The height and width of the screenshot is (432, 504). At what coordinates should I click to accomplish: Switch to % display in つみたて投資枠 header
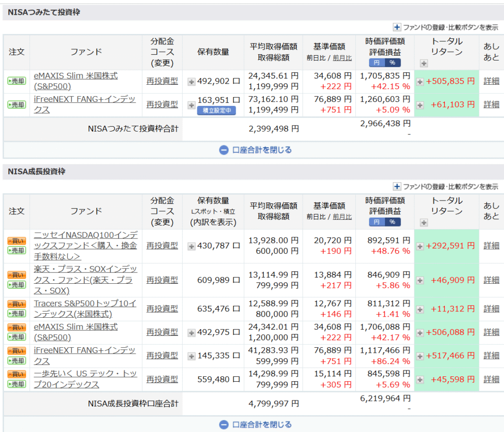(x=392, y=63)
